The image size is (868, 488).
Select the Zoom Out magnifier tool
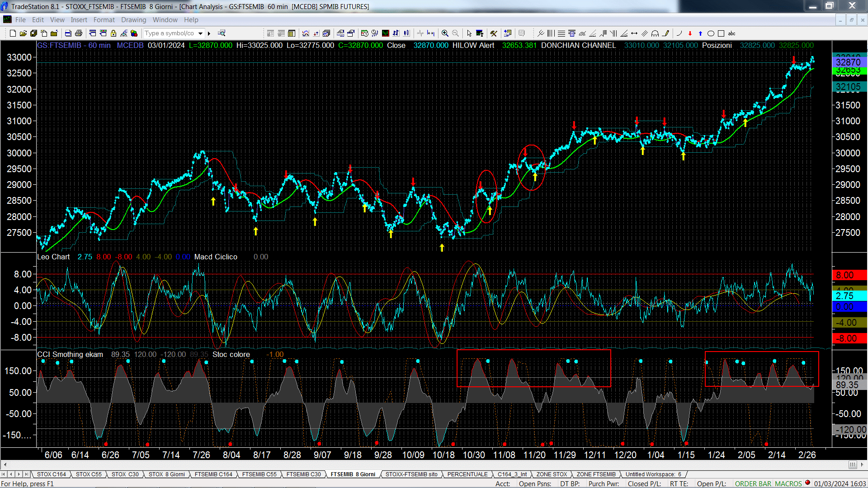(455, 33)
